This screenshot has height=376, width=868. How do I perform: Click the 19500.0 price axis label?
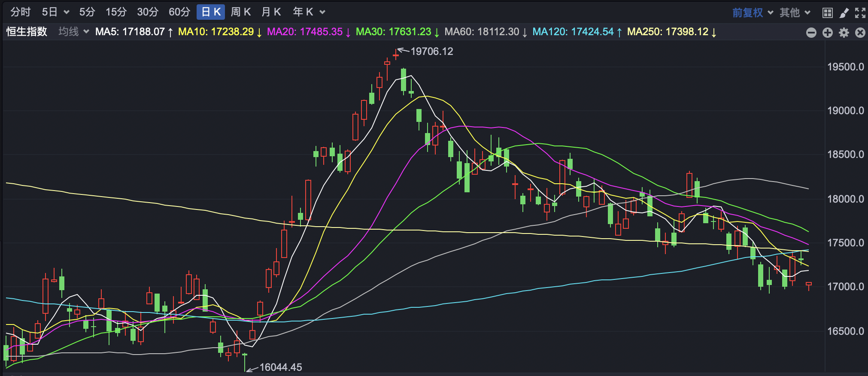(846, 67)
